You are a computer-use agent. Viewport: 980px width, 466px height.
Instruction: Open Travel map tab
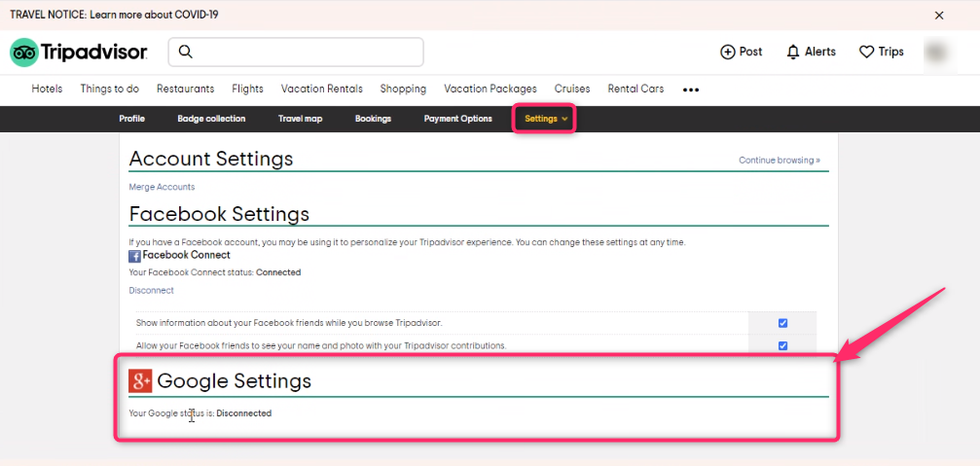[300, 119]
